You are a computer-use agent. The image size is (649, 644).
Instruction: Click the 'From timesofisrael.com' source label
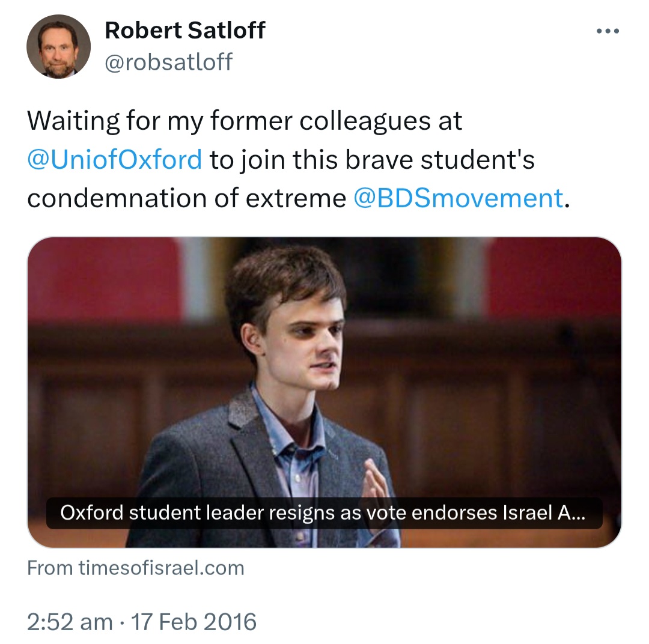pos(136,568)
